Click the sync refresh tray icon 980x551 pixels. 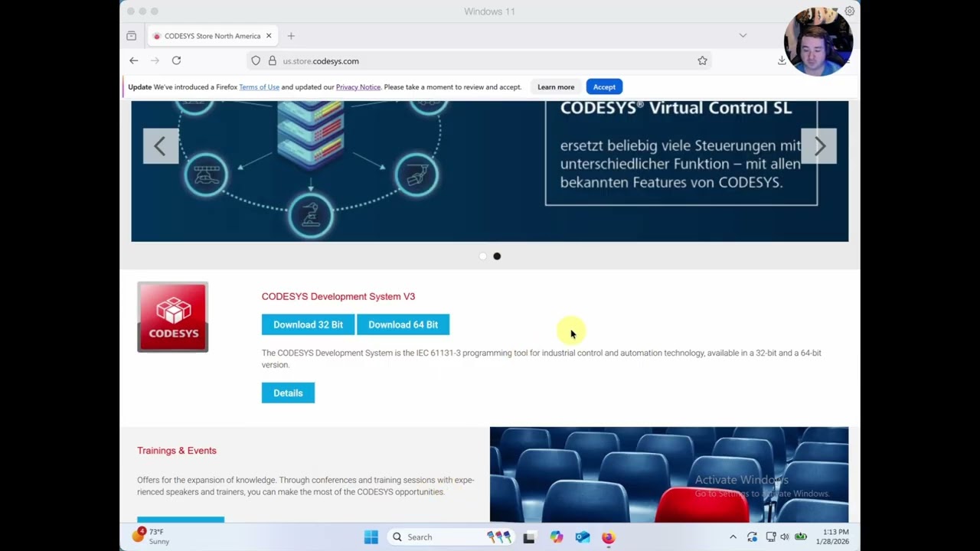click(752, 537)
